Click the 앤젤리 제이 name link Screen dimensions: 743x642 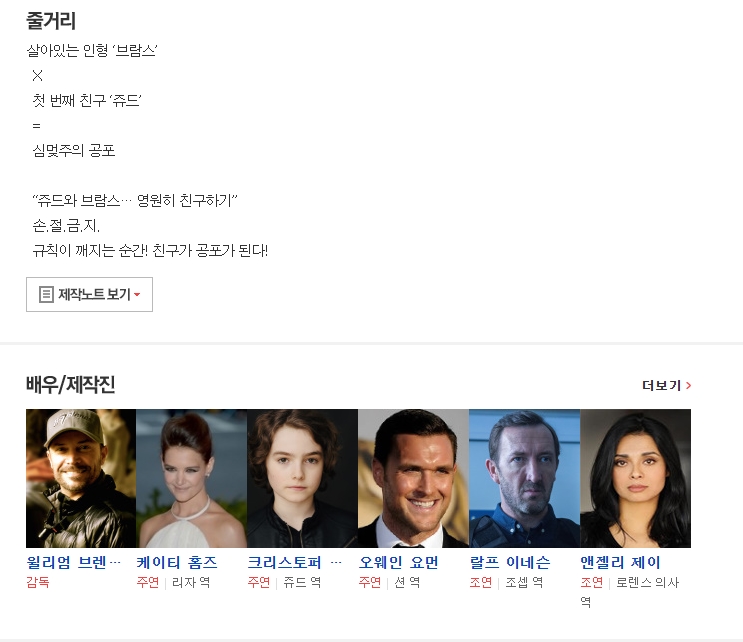pyautogui.click(x=620, y=562)
